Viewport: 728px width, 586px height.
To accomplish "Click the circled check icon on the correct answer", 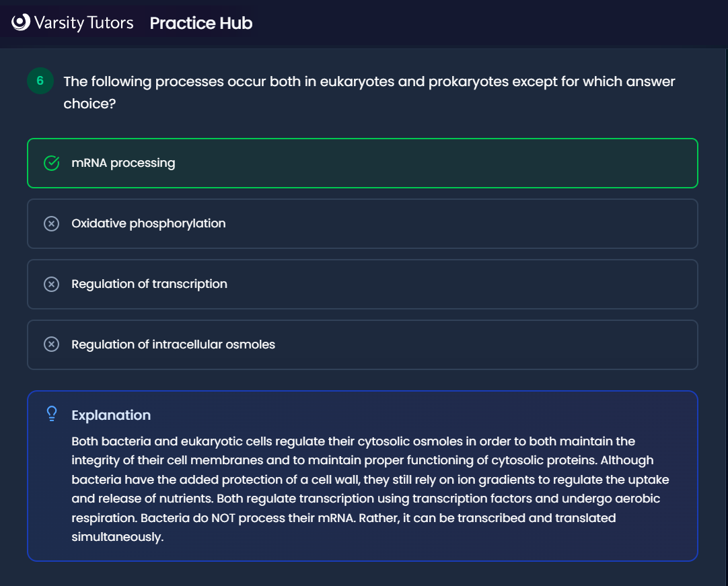I will [51, 163].
